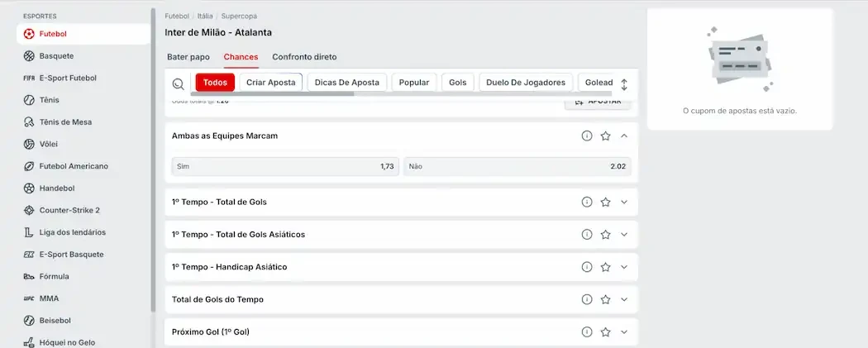
Task: Expand 1º Tempo - Handicap Asiático
Action: click(624, 267)
